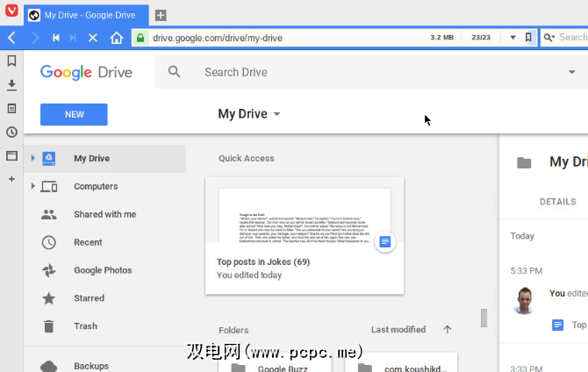Open the Top document in activity panel
Viewport: 588px width, 372px height.
tap(569, 325)
